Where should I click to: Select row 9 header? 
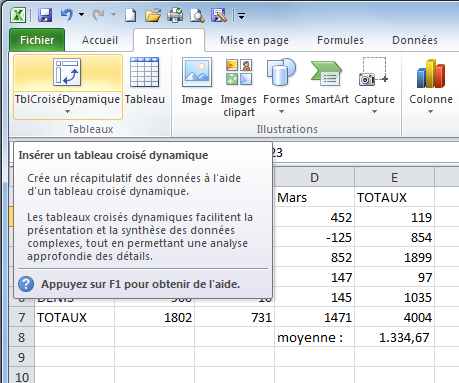[x=22, y=357]
